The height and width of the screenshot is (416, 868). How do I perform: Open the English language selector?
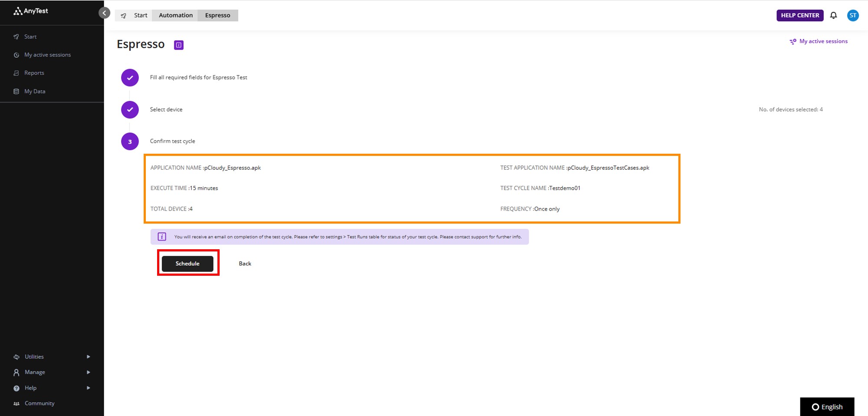click(827, 407)
